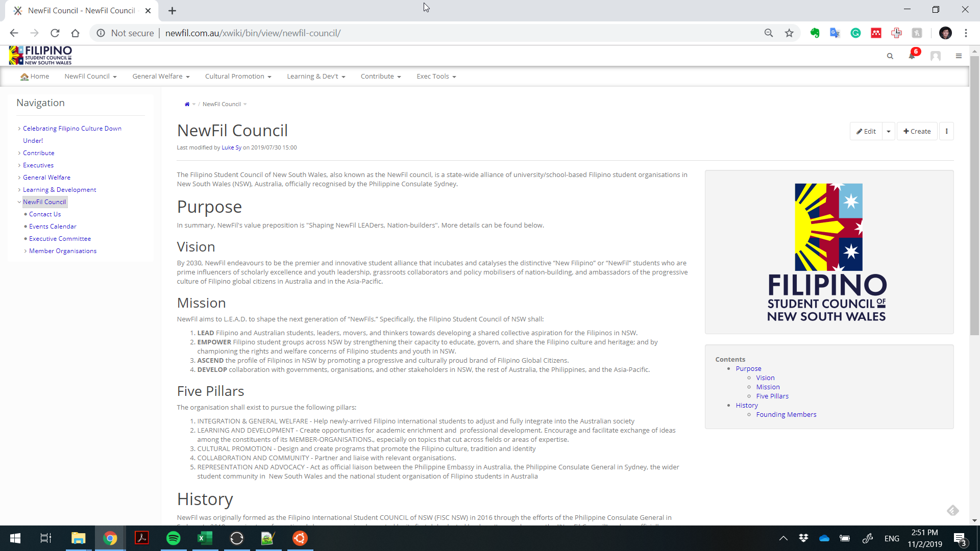Reload the page with the refresh icon

click(55, 33)
